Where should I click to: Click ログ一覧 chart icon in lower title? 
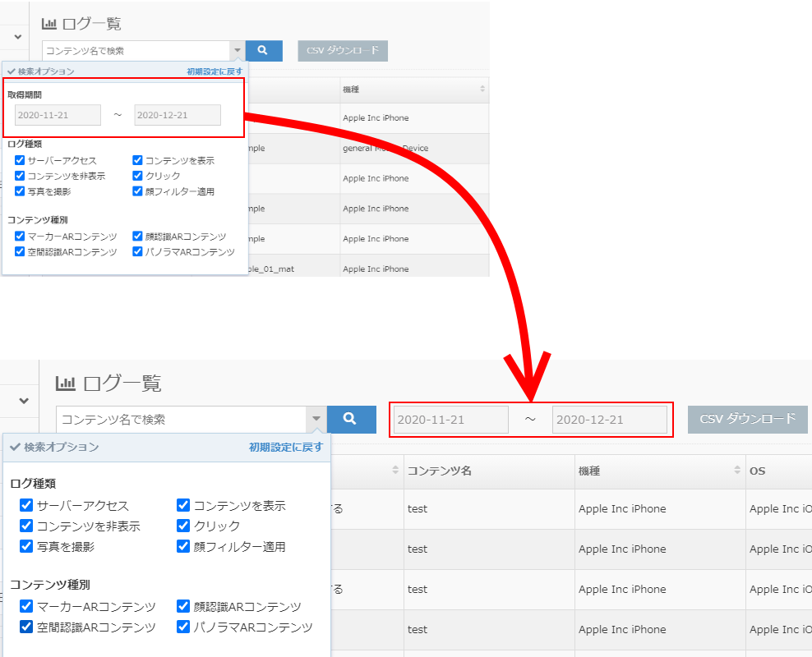tap(66, 384)
